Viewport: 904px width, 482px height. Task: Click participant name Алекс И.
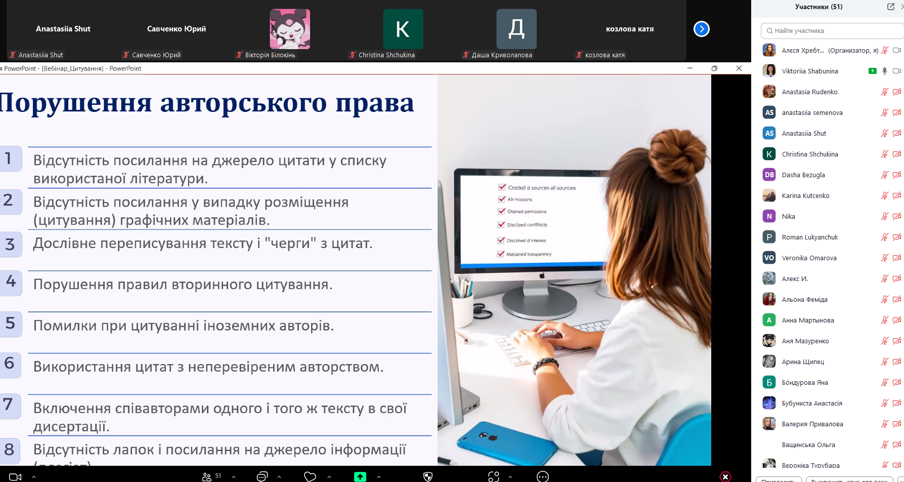click(x=794, y=278)
